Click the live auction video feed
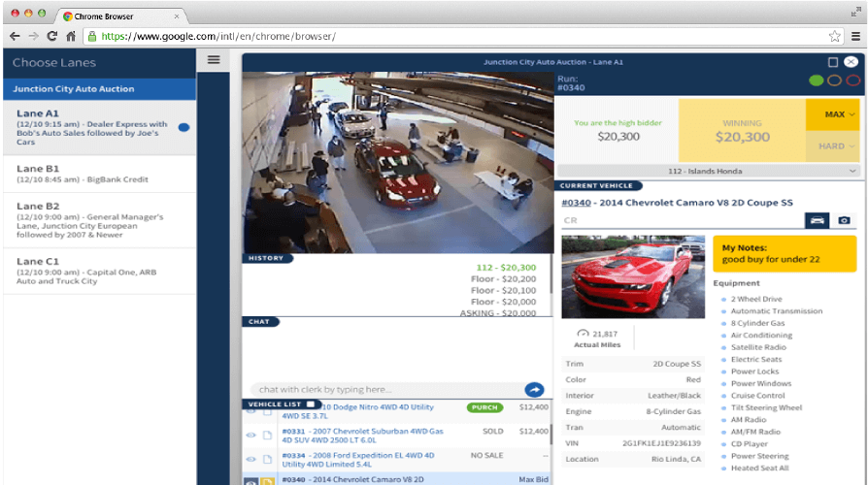The width and height of the screenshot is (868, 485). click(x=398, y=163)
